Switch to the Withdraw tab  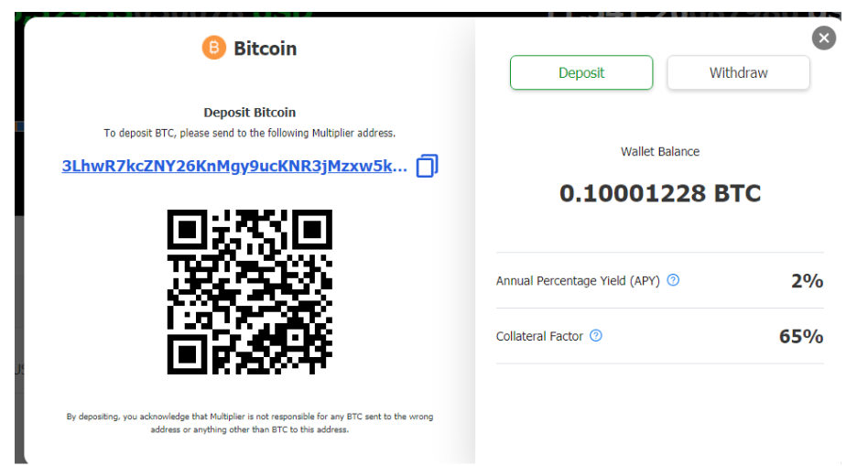(738, 73)
